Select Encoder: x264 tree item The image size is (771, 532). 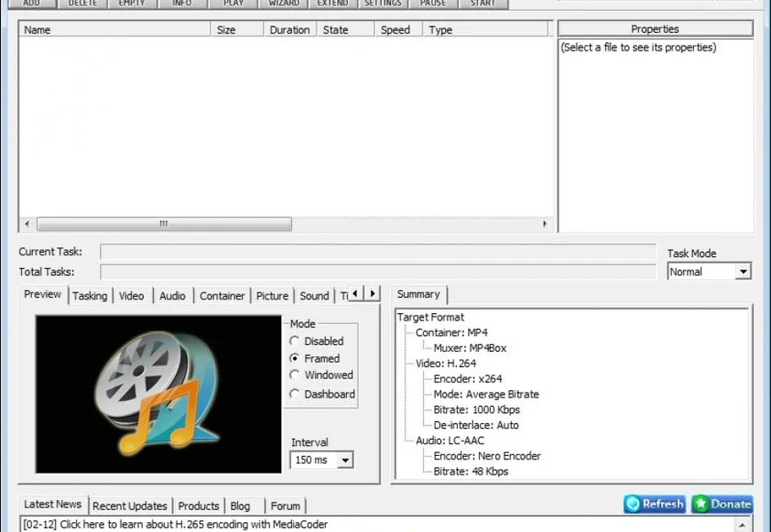[468, 379]
